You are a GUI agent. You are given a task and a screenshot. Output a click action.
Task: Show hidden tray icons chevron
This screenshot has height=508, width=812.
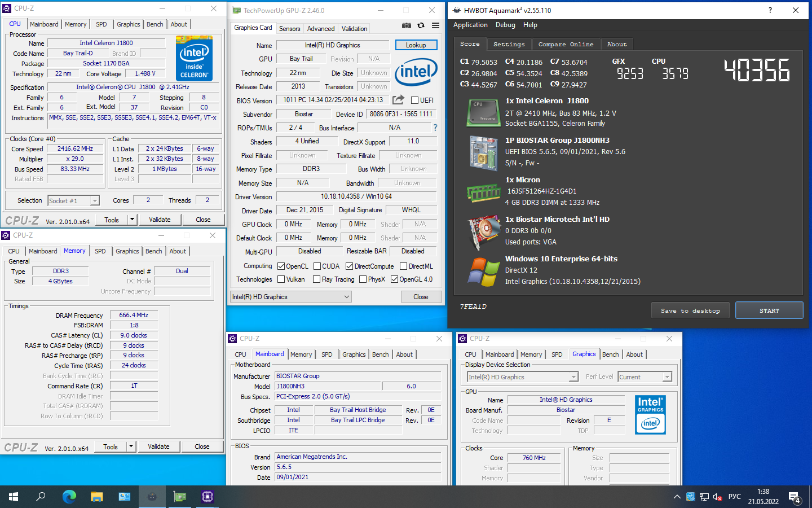click(x=677, y=497)
